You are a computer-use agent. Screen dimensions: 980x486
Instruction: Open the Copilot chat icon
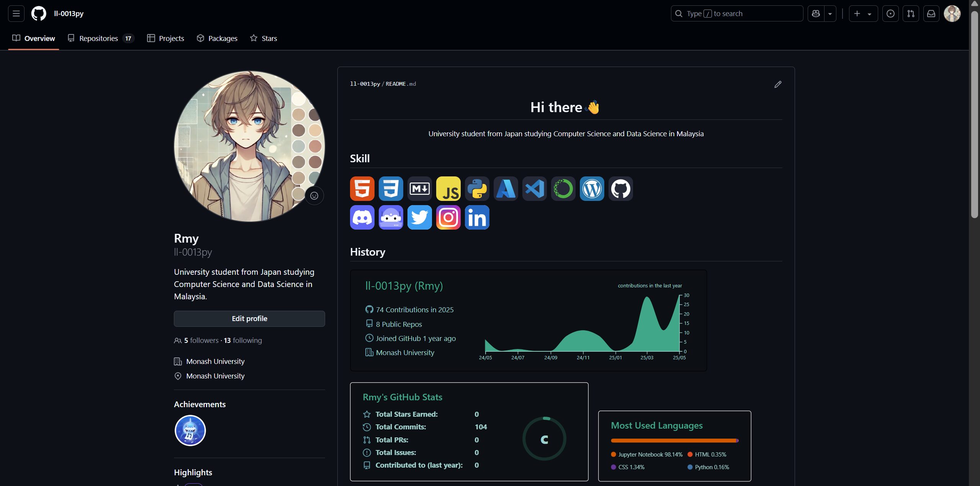coord(816,13)
